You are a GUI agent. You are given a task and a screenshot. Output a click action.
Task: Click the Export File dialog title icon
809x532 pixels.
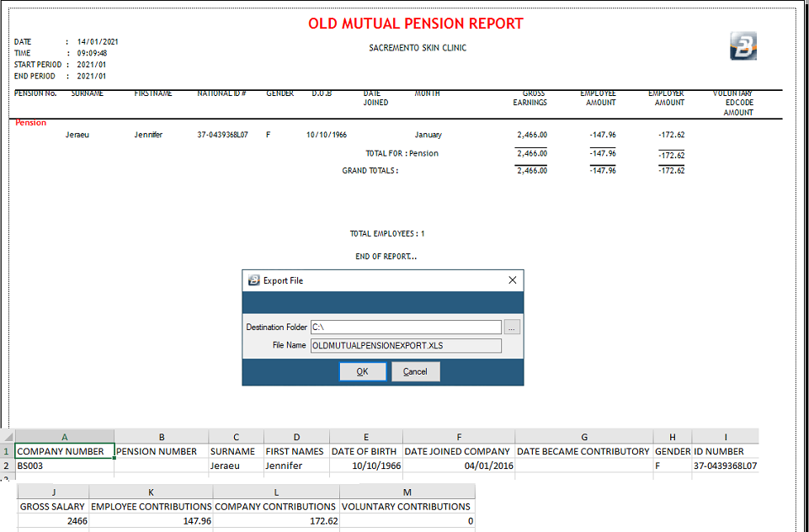coord(253,280)
